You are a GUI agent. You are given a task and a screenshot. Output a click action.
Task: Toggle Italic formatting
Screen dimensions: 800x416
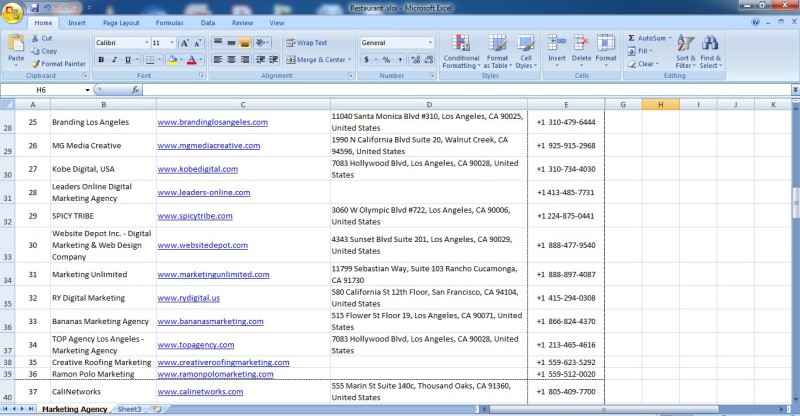(114, 60)
